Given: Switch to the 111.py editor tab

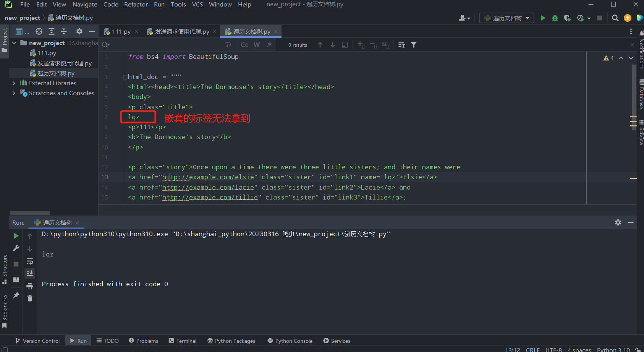Looking at the screenshot, I should pyautogui.click(x=121, y=32).
